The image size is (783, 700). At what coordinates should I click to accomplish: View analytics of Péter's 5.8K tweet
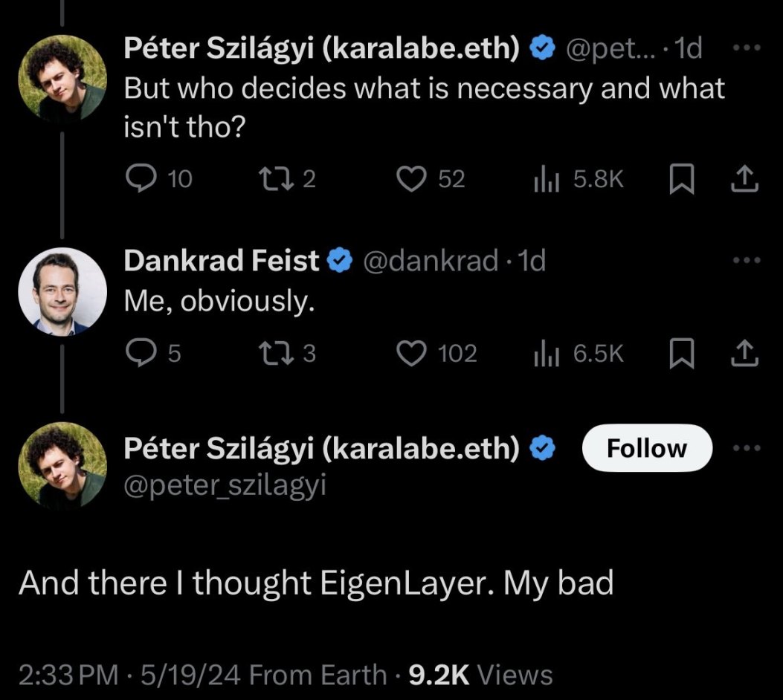pyautogui.click(x=545, y=179)
